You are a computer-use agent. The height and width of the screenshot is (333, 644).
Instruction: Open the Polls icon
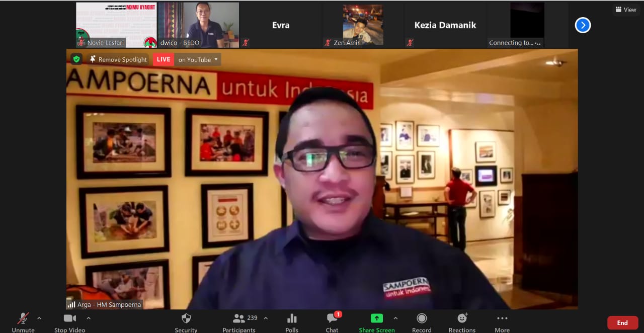pos(292,318)
